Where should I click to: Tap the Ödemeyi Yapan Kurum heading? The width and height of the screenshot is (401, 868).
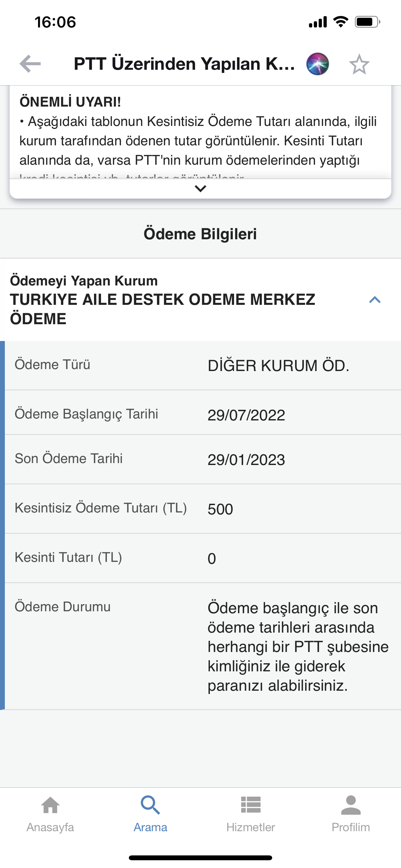point(84,281)
